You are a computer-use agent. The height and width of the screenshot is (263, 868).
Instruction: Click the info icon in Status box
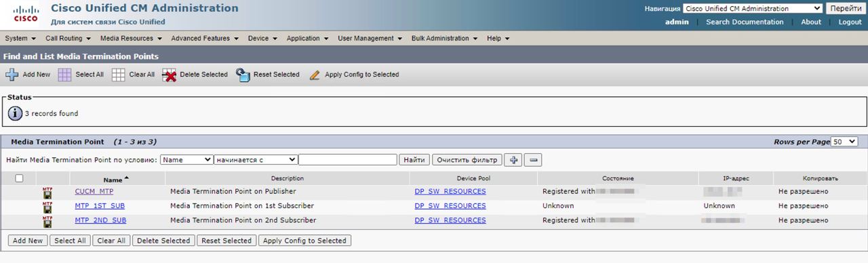15,113
